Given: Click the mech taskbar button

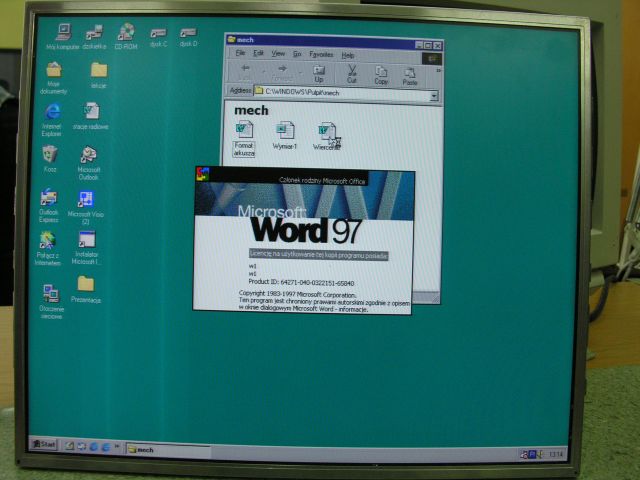Looking at the screenshot, I should tap(168, 450).
